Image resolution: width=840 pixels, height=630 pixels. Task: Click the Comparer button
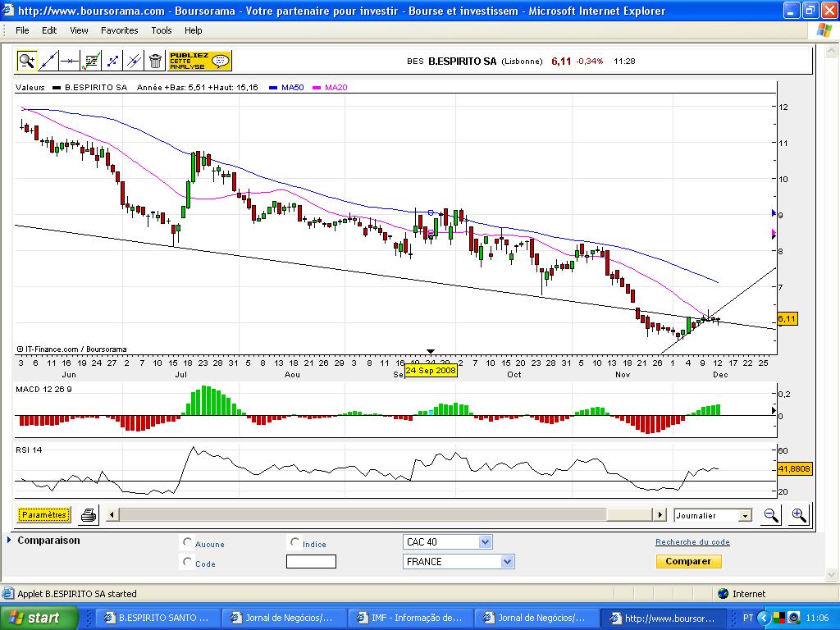(x=688, y=561)
